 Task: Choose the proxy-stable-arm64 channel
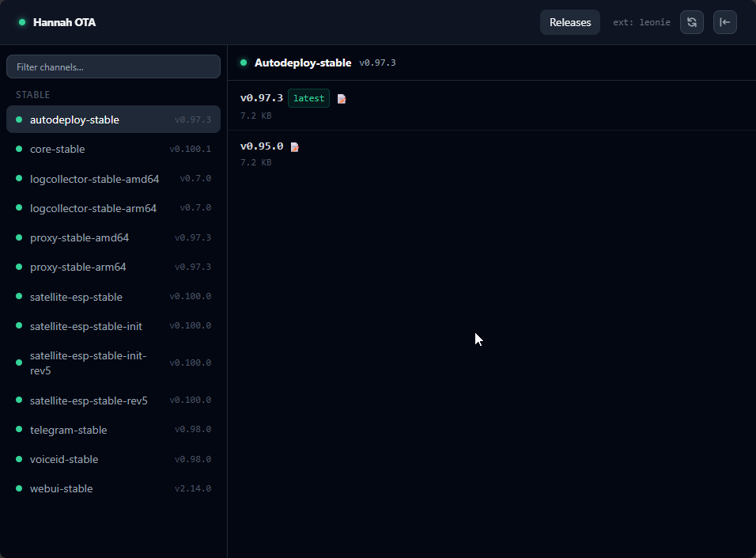pyautogui.click(x=113, y=267)
